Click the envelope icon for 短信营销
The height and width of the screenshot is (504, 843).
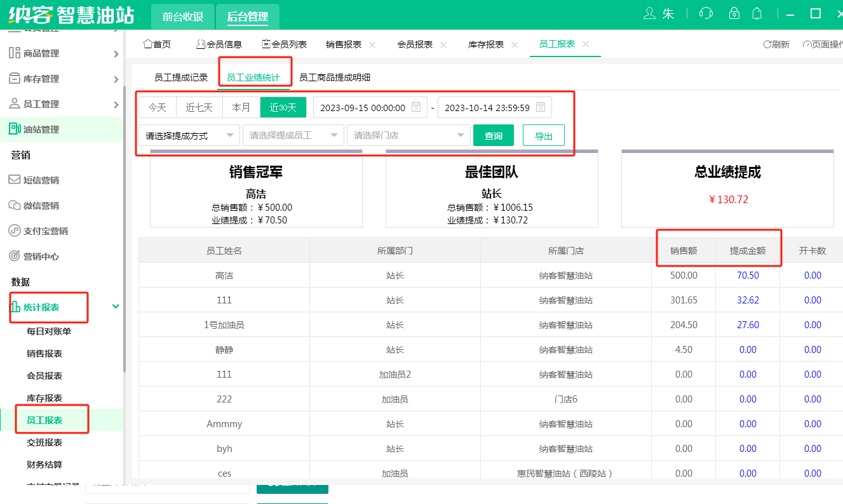point(14,180)
